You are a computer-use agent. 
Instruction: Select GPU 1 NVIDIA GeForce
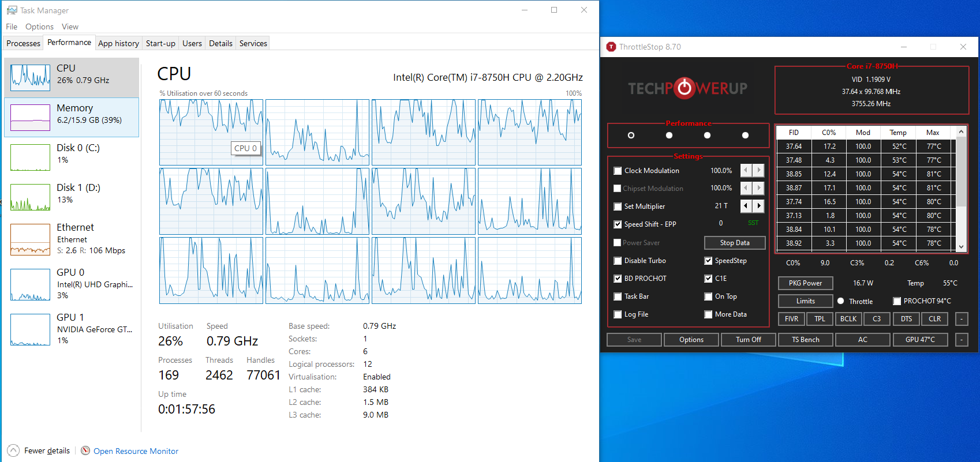72,329
